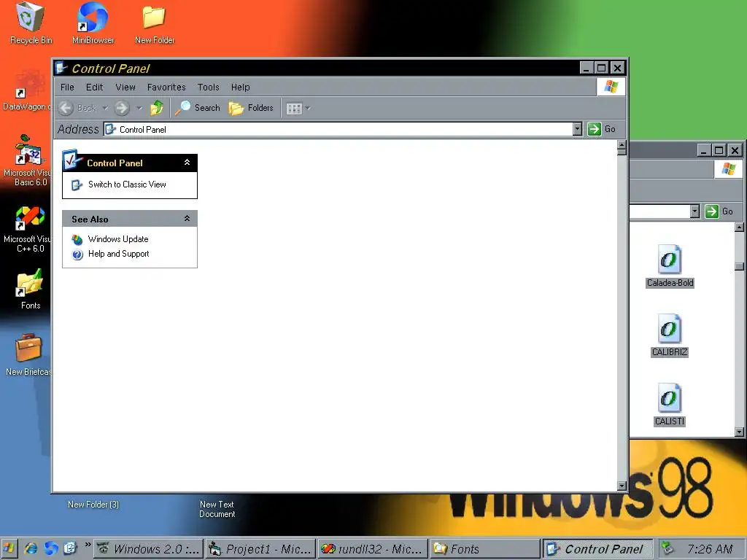
Task: Launch MiniBrowser from Quick Launch bar
Action: pos(51,548)
